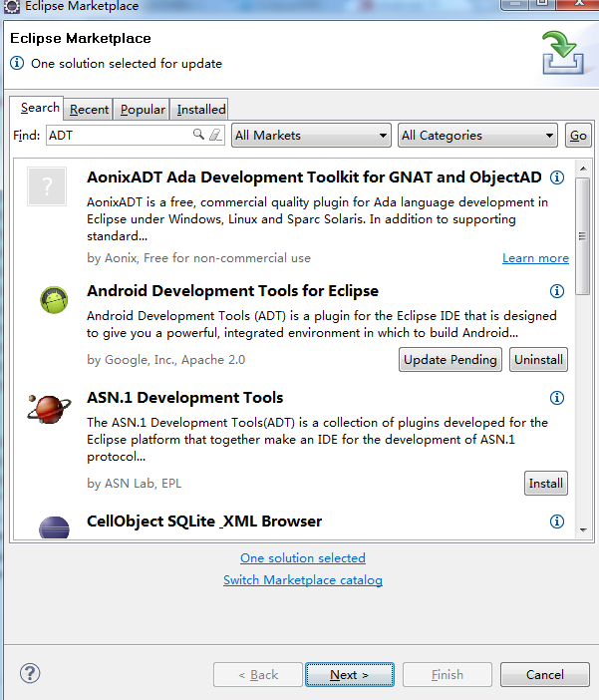Screen dimensions: 599x700
Task: Uninstall Android Development Tools for Eclipse
Action: pyautogui.click(x=539, y=360)
